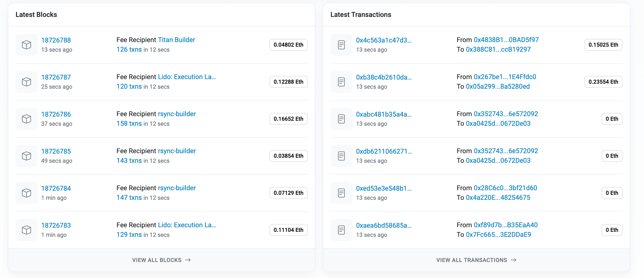Image resolution: width=644 pixels, height=278 pixels.
Task: Click the Latest Blocks heading
Action: click(36, 14)
